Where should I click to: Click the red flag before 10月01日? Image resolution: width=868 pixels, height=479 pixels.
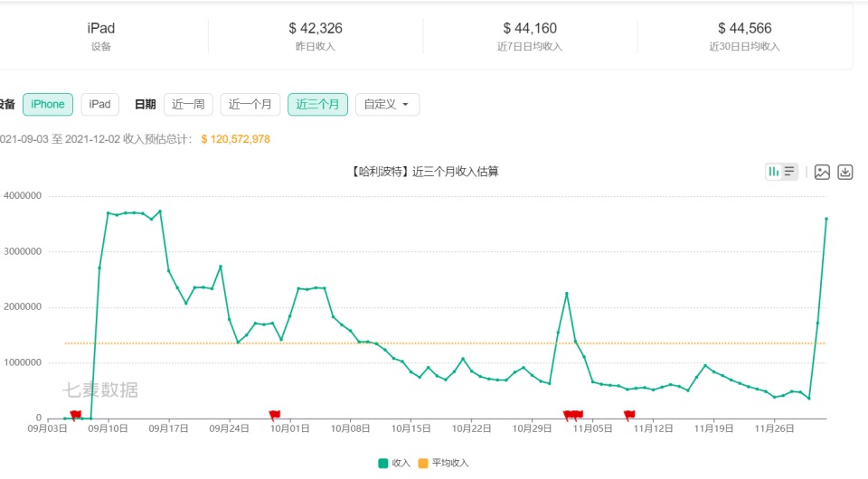click(x=274, y=415)
